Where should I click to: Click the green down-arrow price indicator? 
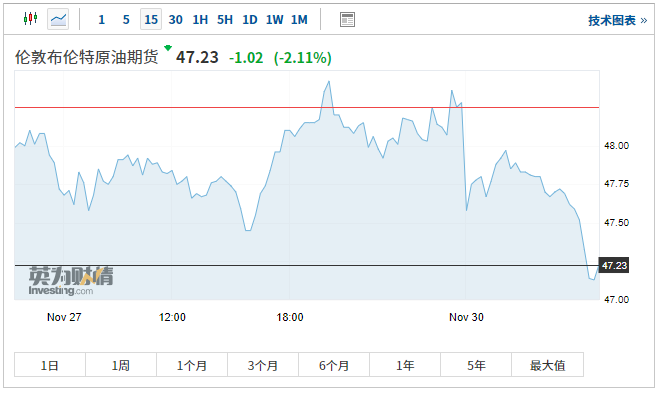[168, 47]
